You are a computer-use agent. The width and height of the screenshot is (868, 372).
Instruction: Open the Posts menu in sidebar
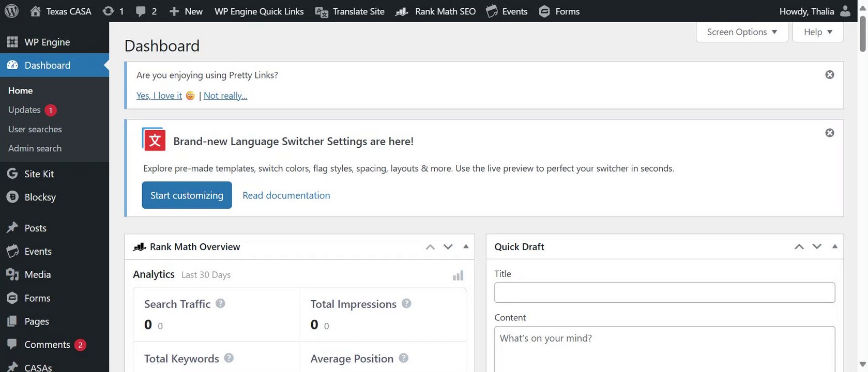pyautogui.click(x=35, y=228)
